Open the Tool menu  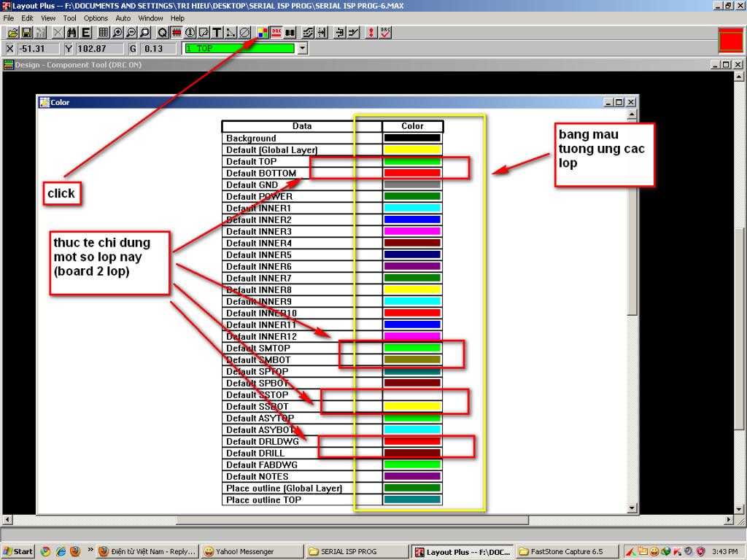(69, 18)
